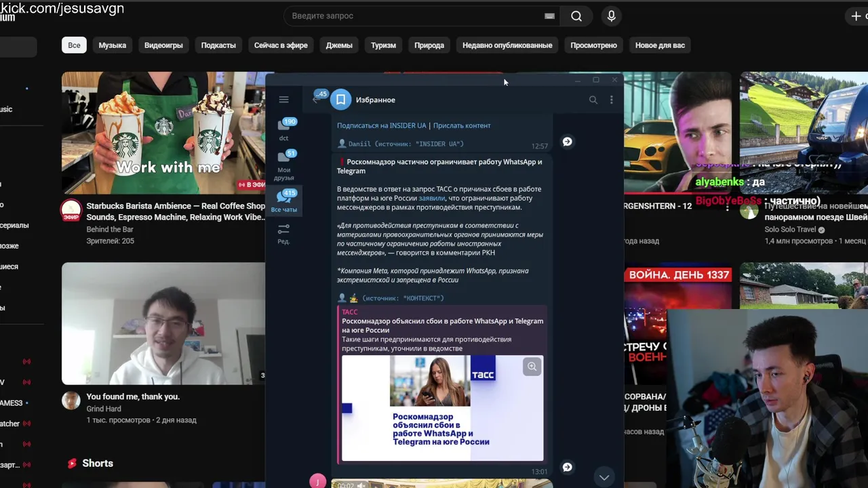
Task: Open the TASS article preview image
Action: tap(442, 408)
